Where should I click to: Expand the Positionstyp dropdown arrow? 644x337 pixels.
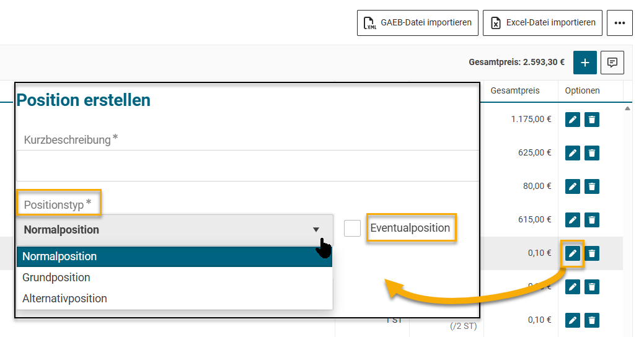316,230
